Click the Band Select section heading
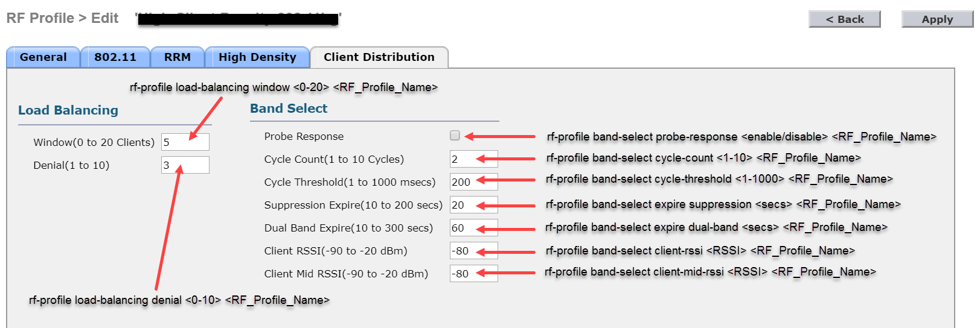Screen dimensions: 980x328 point(289,109)
